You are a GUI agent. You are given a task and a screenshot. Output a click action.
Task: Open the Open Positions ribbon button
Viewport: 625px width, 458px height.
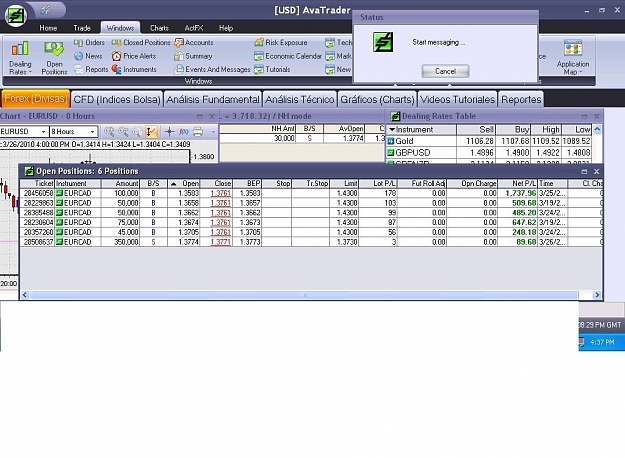tap(54, 58)
